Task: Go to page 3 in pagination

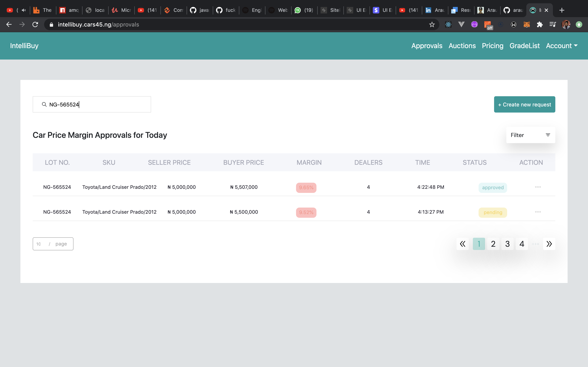Action: coord(507,244)
